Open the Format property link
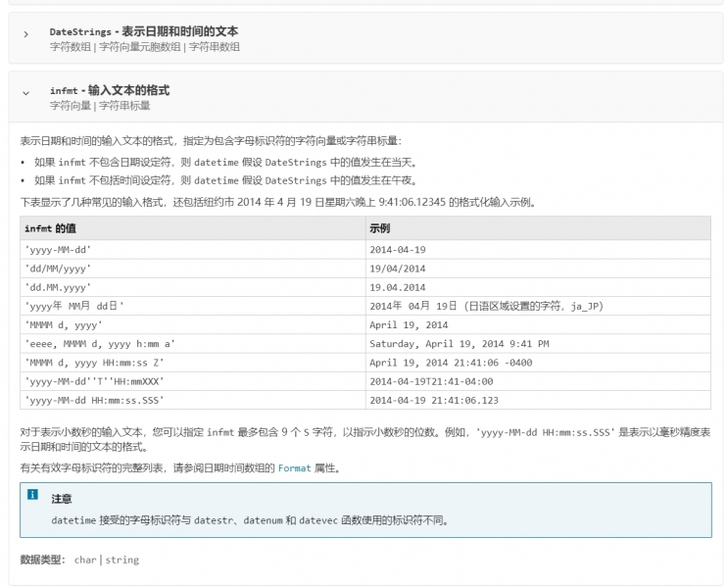Viewport: 727px width, 588px height. [x=294, y=467]
